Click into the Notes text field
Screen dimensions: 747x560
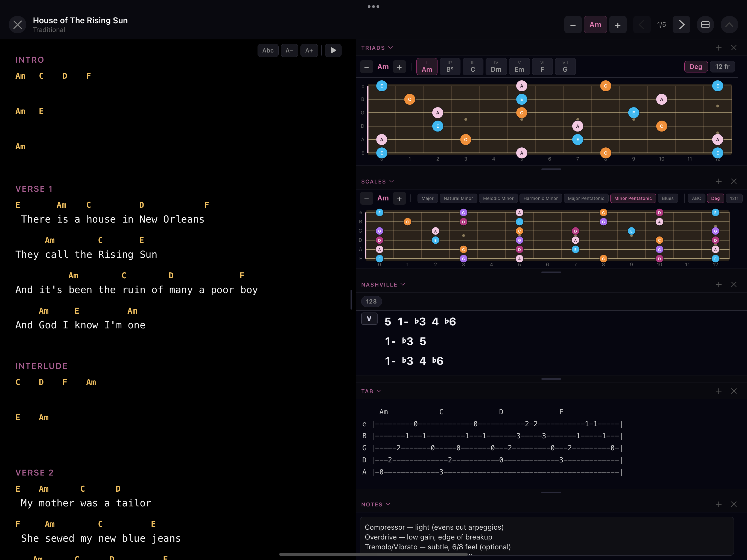547,536
